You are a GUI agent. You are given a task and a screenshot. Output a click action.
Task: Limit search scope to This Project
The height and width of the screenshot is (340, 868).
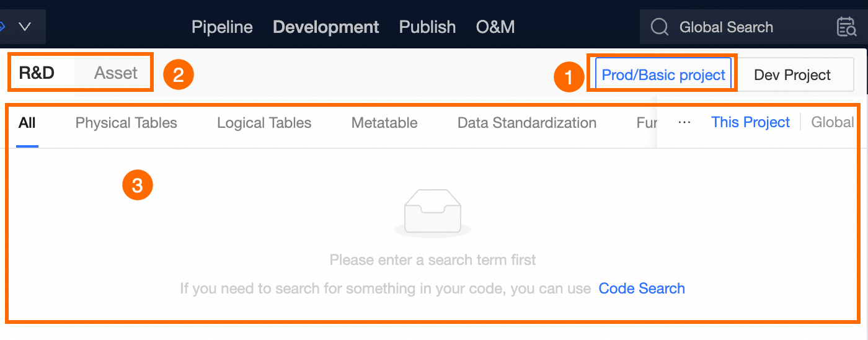(x=750, y=122)
